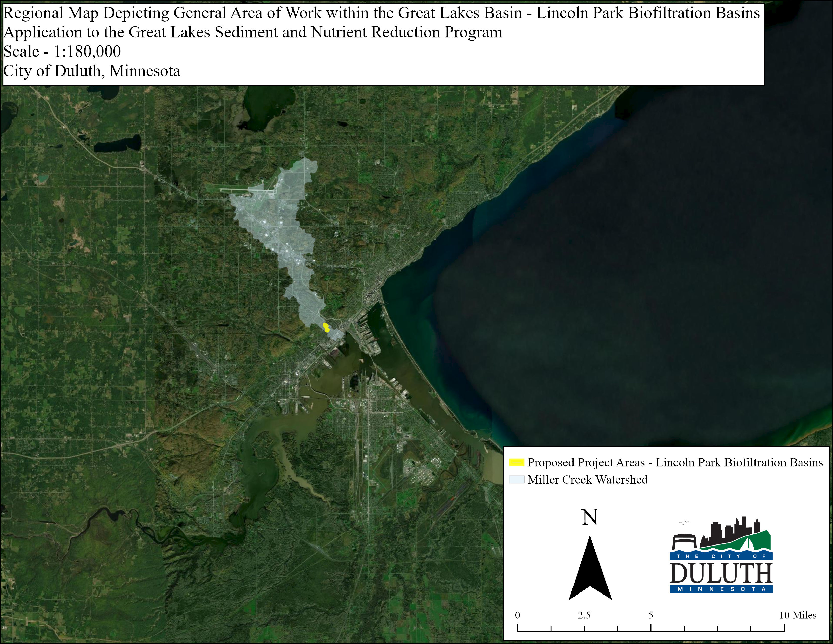Click the '2.5' scale bar label

(584, 615)
